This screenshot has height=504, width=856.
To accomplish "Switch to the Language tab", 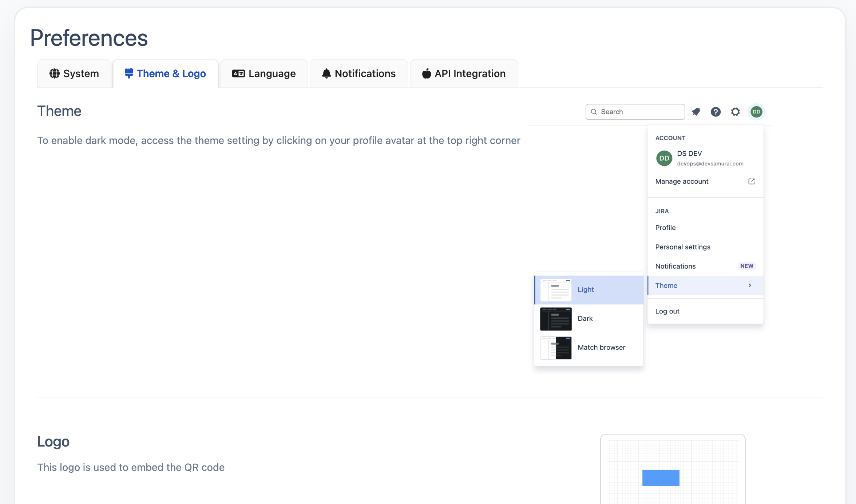I will click(264, 74).
